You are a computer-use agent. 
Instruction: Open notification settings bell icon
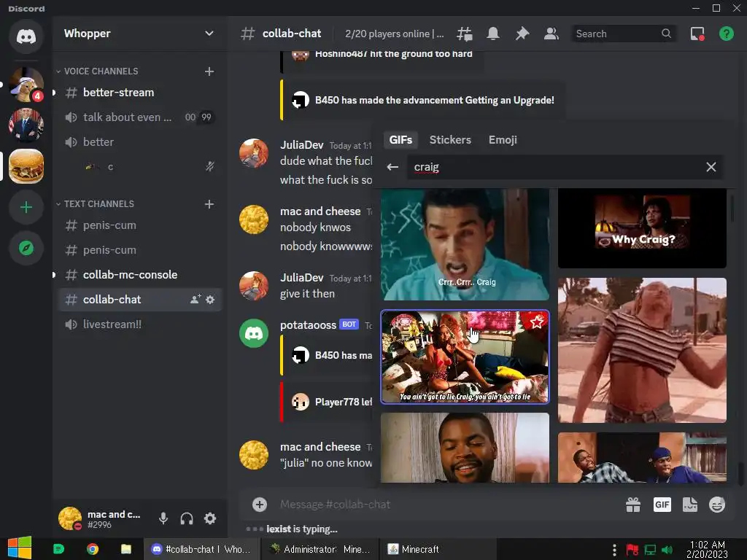pos(493,34)
